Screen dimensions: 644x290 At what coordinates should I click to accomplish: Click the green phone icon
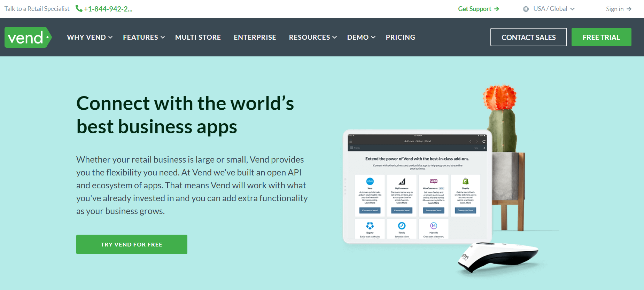tap(79, 8)
